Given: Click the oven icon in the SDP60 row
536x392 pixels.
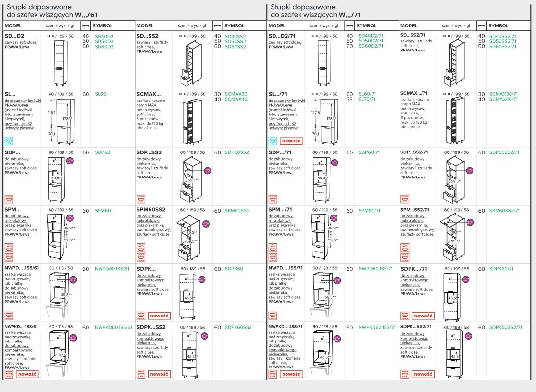Looking at the screenshot, I should (9, 198).
